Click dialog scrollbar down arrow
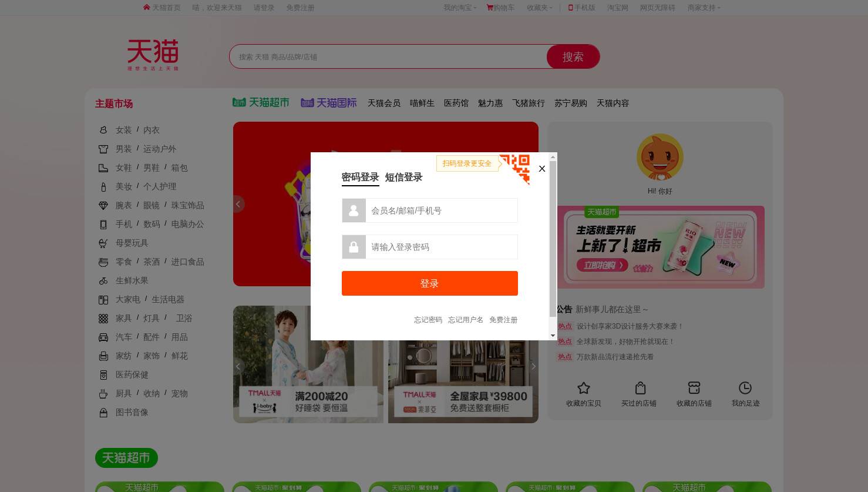The height and width of the screenshot is (492, 868). coord(553,336)
